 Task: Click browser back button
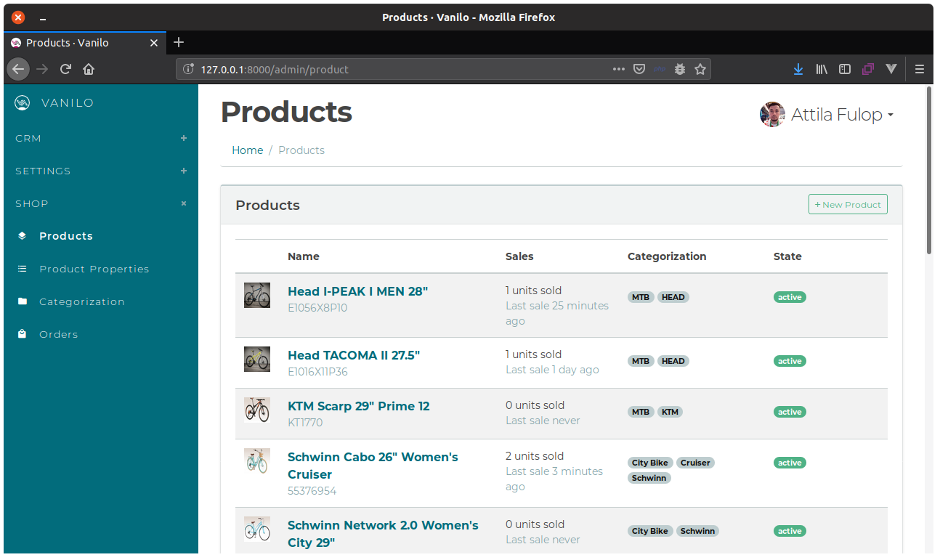[18, 69]
